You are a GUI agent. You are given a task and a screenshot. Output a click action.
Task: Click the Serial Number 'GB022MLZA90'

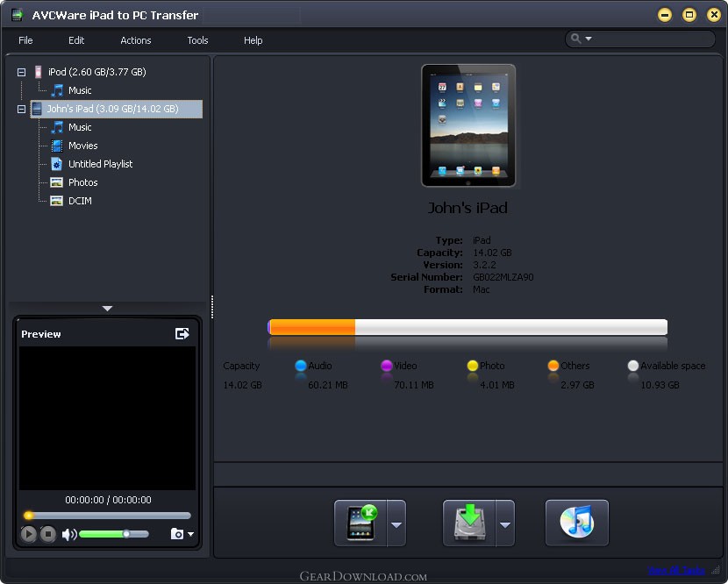pyautogui.click(x=503, y=277)
